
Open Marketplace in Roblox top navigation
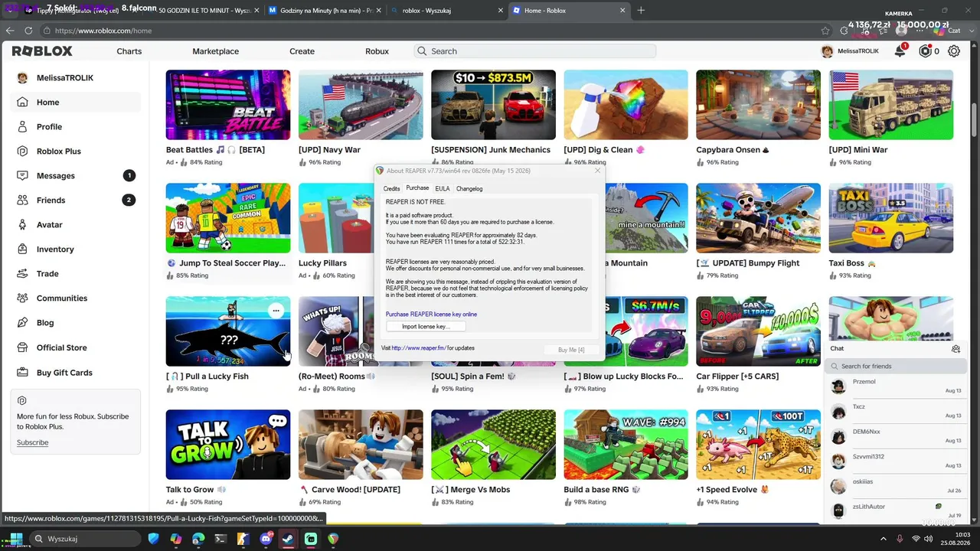pyautogui.click(x=216, y=51)
